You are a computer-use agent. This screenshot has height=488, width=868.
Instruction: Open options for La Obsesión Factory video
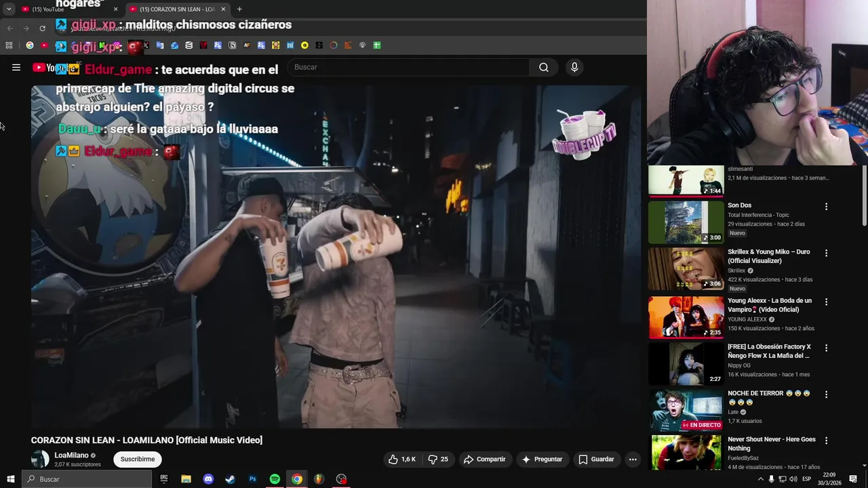tap(826, 348)
